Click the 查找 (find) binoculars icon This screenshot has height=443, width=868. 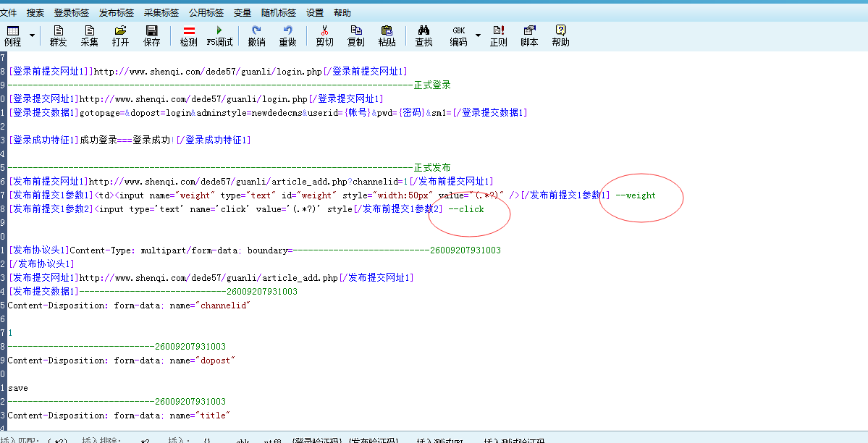[x=424, y=35]
